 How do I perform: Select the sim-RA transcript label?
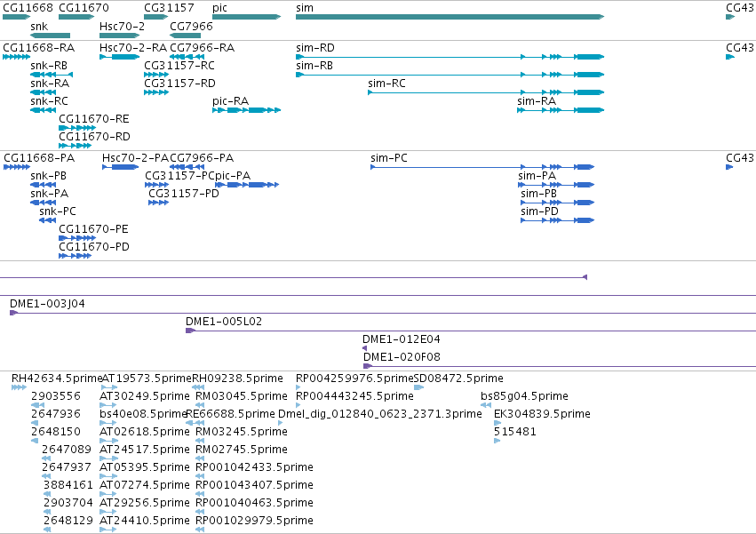pos(537,101)
